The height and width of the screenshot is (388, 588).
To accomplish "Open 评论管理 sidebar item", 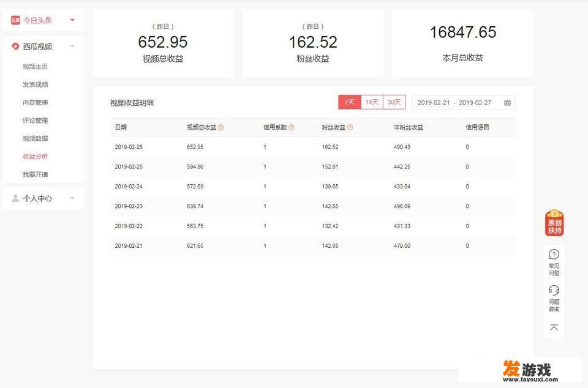I will [x=36, y=121].
